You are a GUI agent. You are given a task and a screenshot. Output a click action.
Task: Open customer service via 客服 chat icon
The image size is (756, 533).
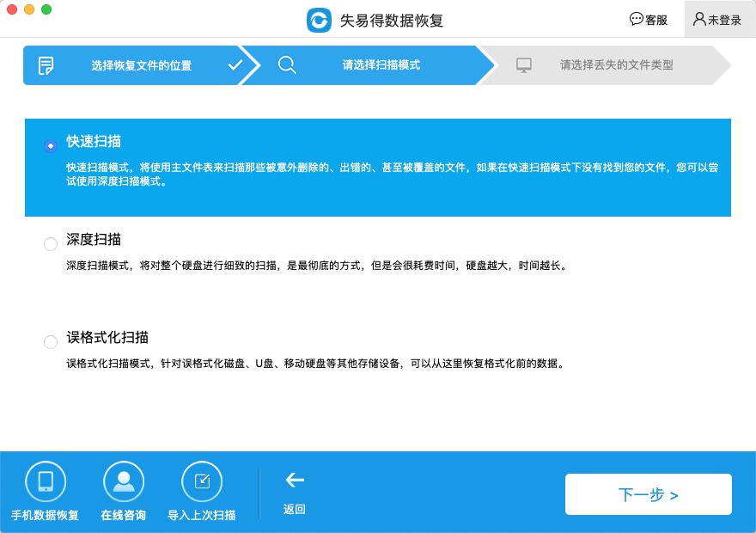636,19
